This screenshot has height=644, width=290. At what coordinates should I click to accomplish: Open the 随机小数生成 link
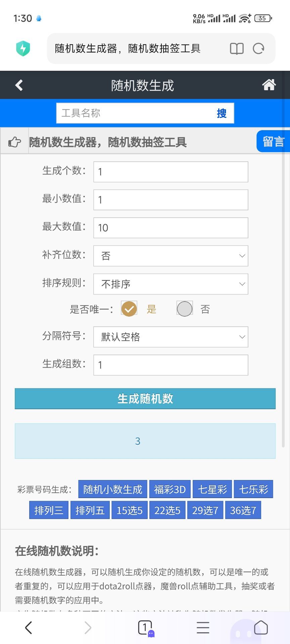tap(113, 489)
